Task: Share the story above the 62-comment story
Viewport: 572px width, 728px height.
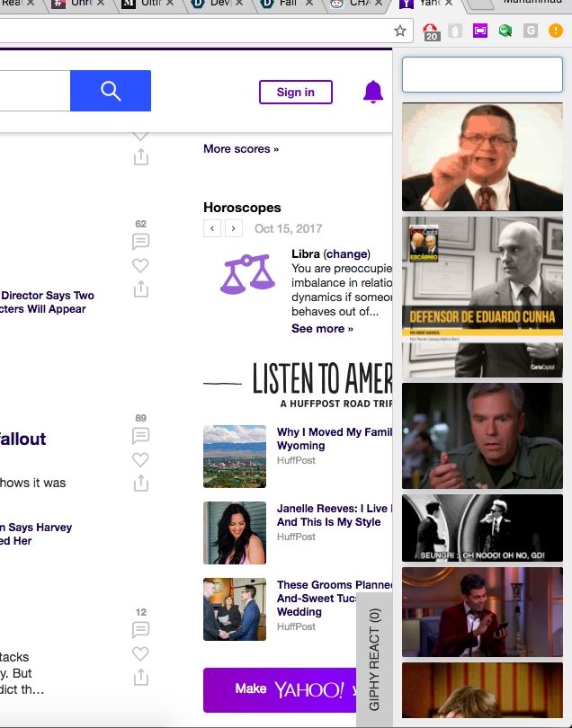Action: pyautogui.click(x=141, y=157)
